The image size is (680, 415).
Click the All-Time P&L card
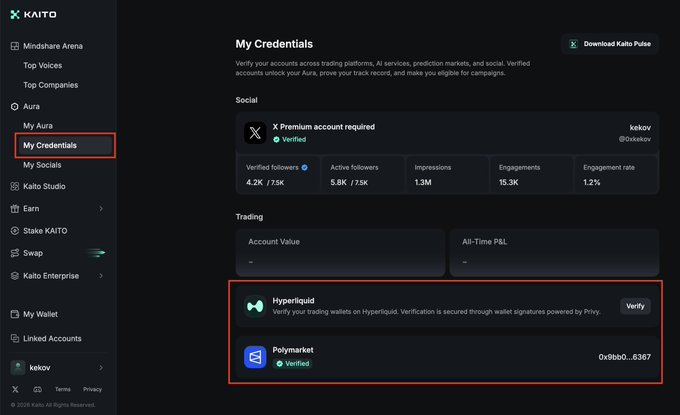tap(554, 252)
